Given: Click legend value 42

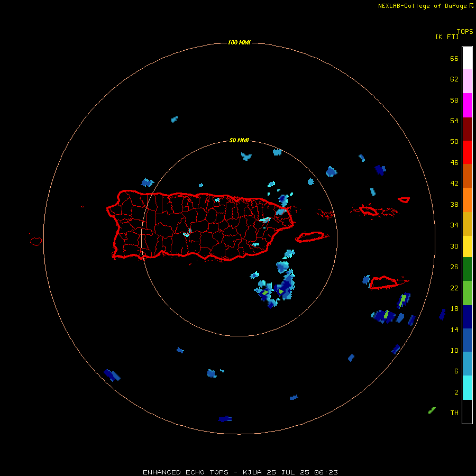Looking at the screenshot, I should pyautogui.click(x=454, y=183).
